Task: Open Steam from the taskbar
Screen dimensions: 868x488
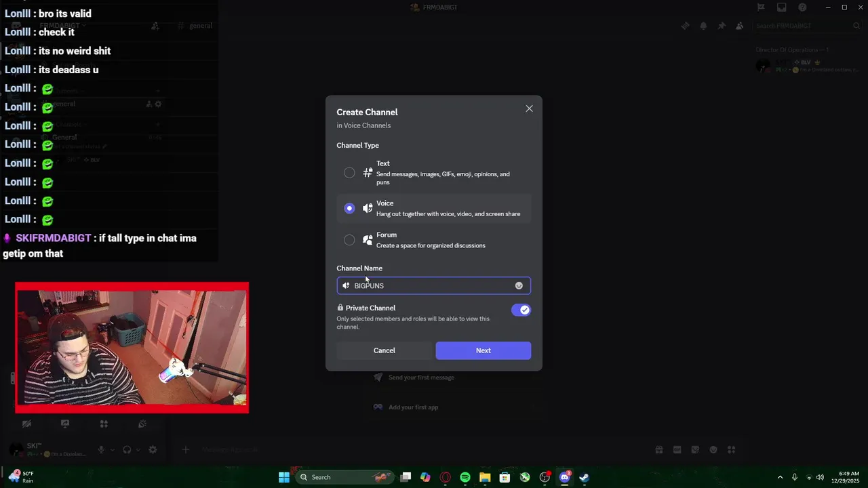Action: click(x=584, y=477)
